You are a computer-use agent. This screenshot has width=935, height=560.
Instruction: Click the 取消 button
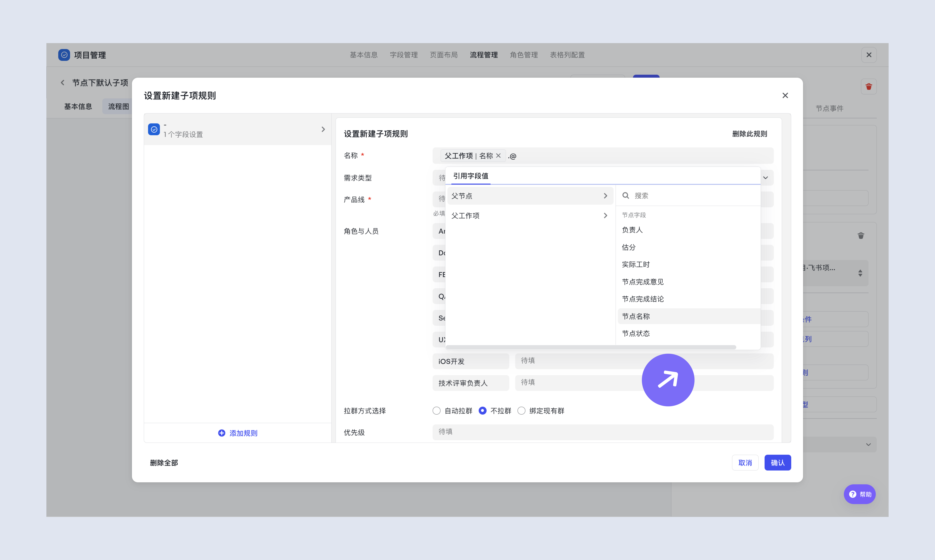click(745, 463)
